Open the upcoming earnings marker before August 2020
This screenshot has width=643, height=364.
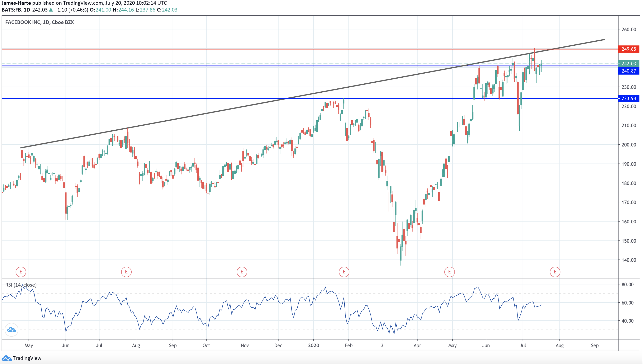click(x=555, y=272)
